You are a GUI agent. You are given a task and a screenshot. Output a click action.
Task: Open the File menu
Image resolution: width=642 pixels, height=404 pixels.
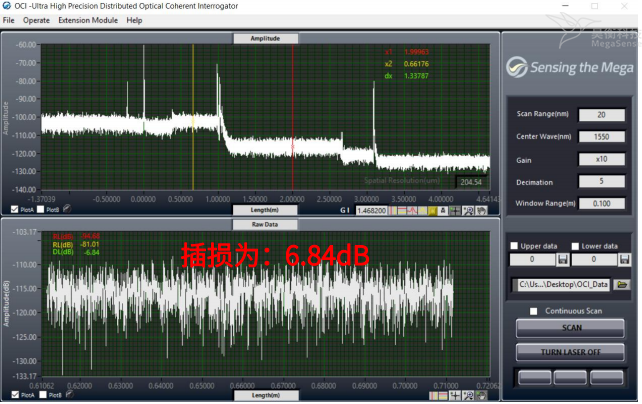click(8, 20)
